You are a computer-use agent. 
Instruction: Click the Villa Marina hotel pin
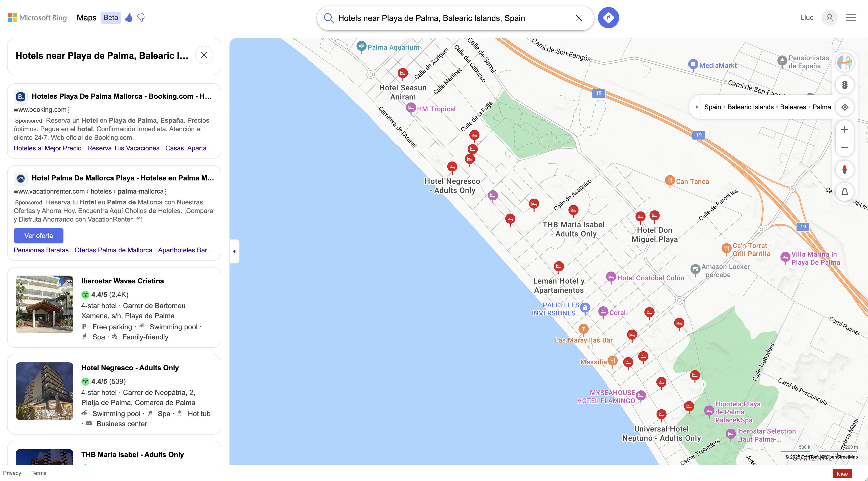(785, 258)
